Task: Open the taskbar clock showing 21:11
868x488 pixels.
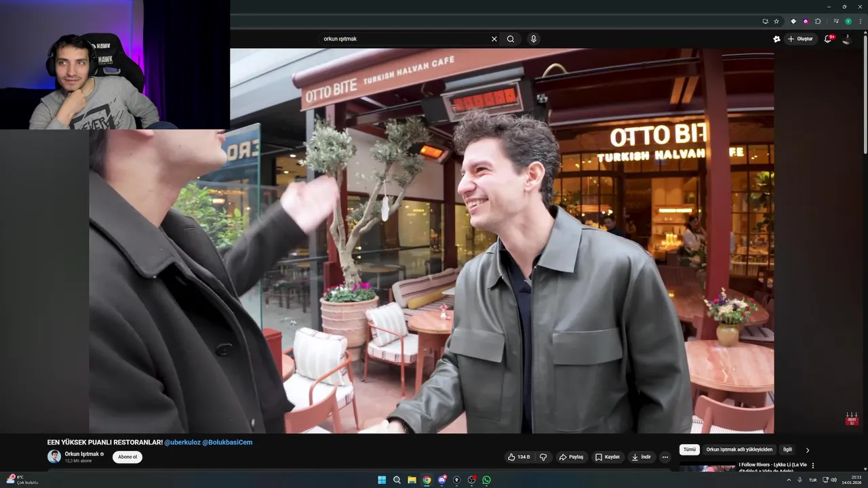Action: pyautogui.click(x=851, y=480)
